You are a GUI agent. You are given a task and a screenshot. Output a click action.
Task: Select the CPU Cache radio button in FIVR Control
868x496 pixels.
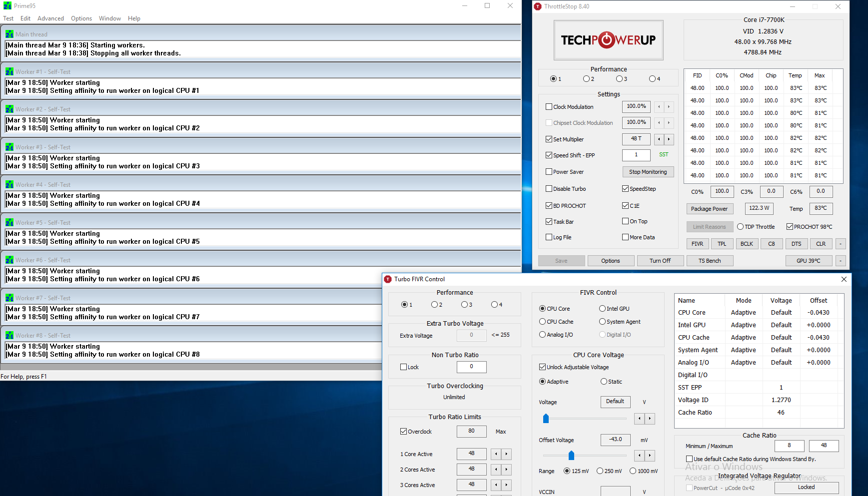tap(542, 322)
